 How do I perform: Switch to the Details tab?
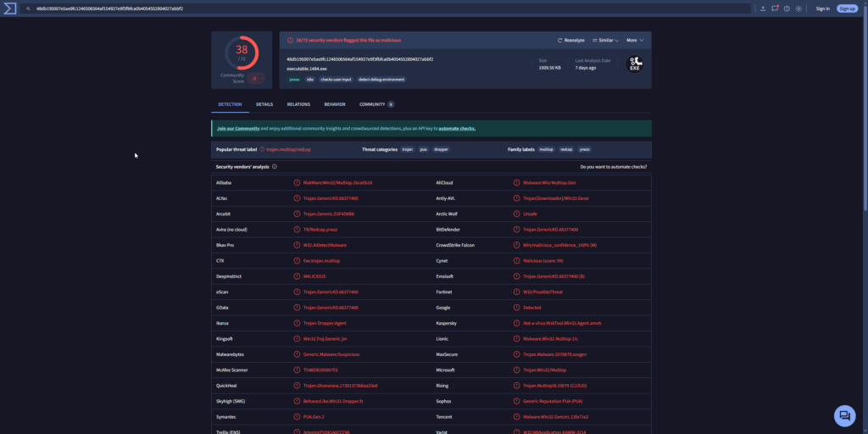tap(264, 104)
